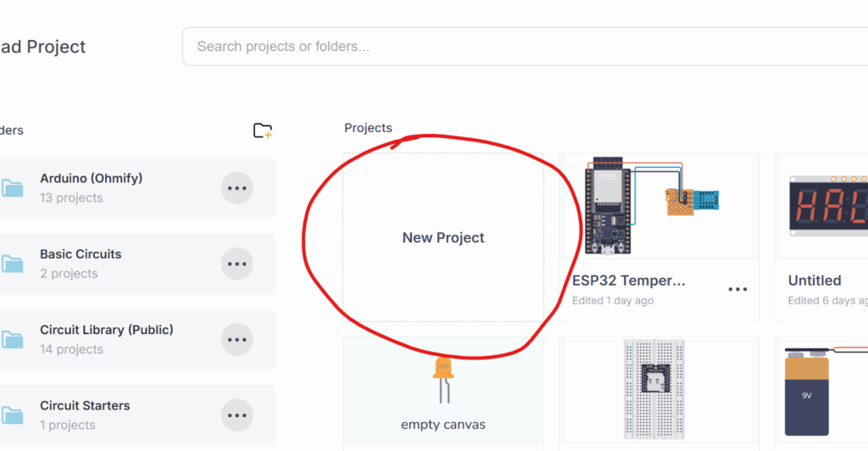Screen dimensions: 868x451
Task: Open options for Circuit Starters folder
Action: 237,415
